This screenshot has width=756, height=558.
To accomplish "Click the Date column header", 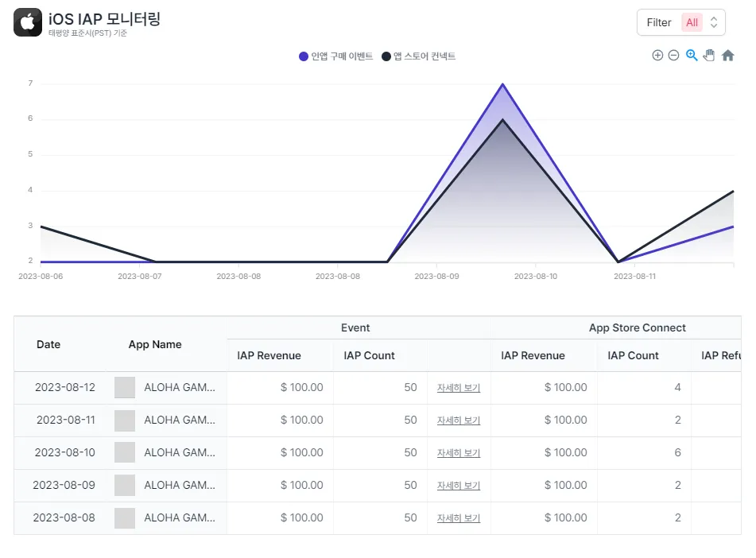I will (x=48, y=344).
